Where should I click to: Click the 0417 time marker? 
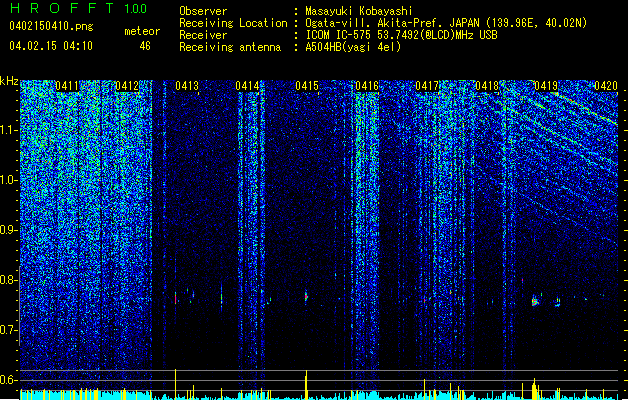click(427, 86)
